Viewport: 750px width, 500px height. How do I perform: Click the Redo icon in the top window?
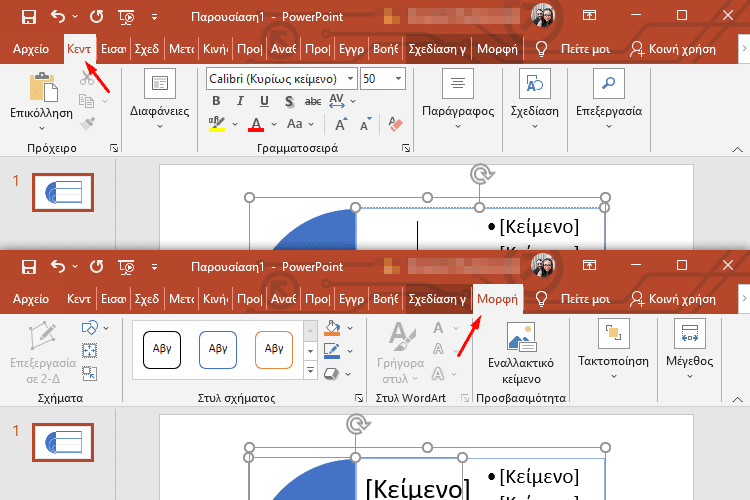pyautogui.click(x=97, y=17)
